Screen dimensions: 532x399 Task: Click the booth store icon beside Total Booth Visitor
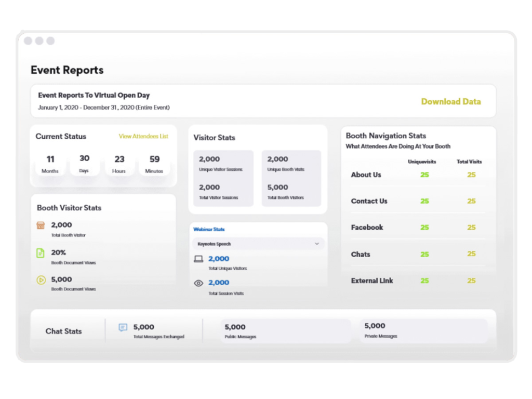[x=41, y=225]
